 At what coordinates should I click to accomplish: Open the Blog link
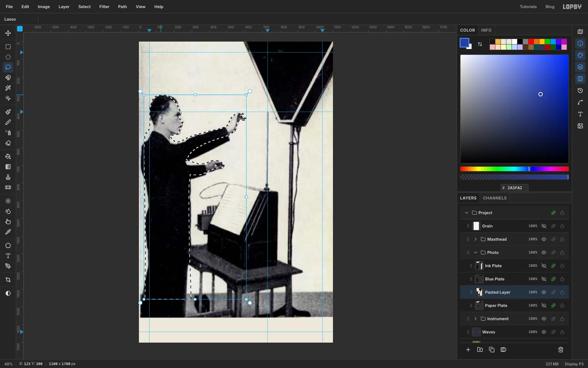click(x=550, y=7)
